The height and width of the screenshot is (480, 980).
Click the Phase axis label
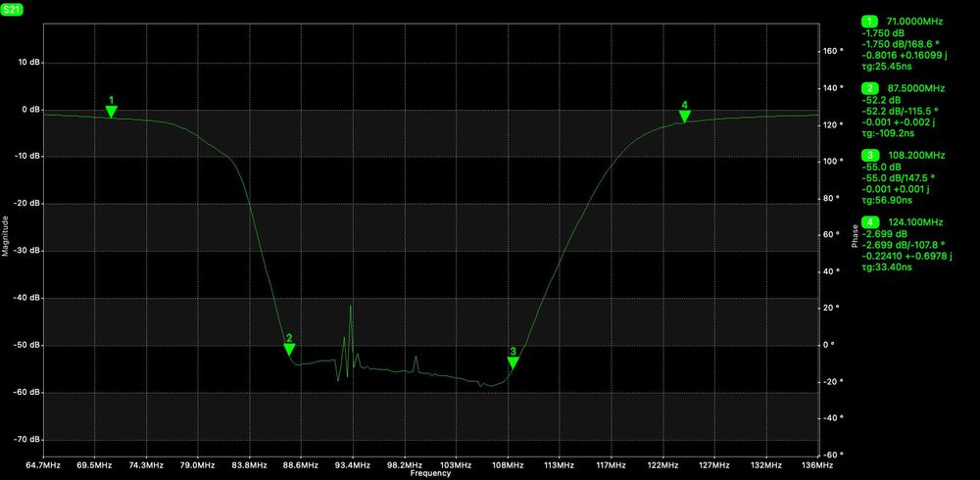click(855, 236)
